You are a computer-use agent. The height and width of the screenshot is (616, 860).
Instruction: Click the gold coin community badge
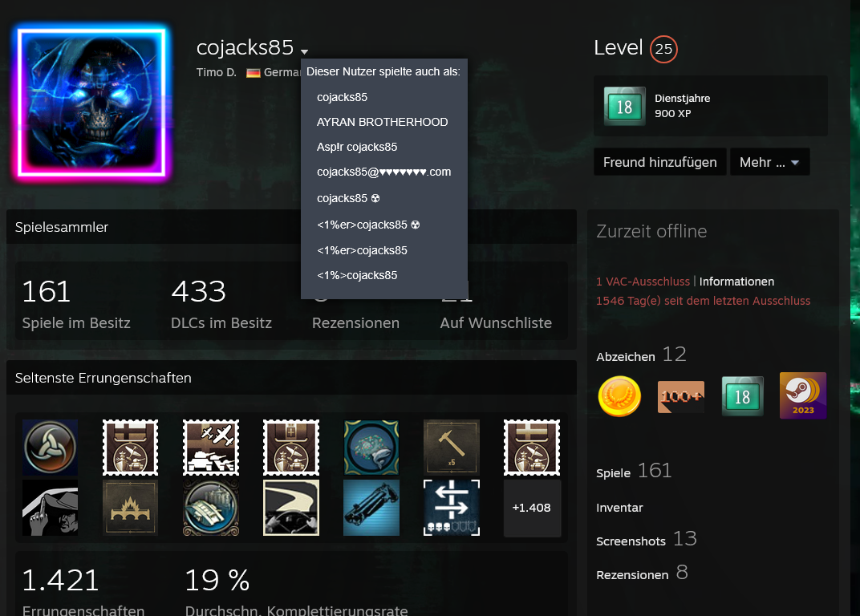(619, 396)
